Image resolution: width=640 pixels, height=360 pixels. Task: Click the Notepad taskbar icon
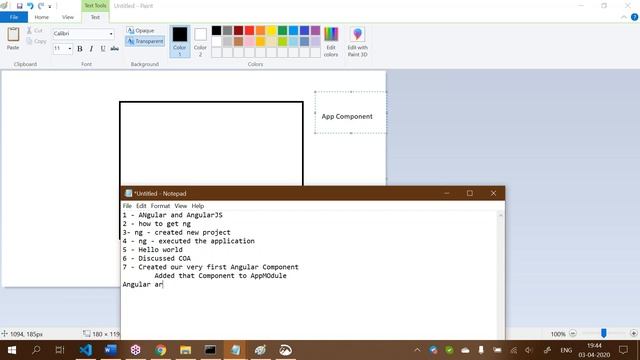click(235, 350)
